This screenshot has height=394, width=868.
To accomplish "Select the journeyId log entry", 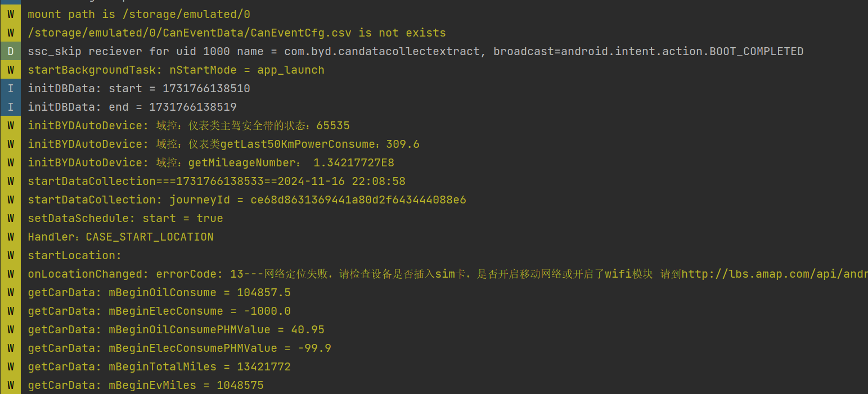I will 246,200.
